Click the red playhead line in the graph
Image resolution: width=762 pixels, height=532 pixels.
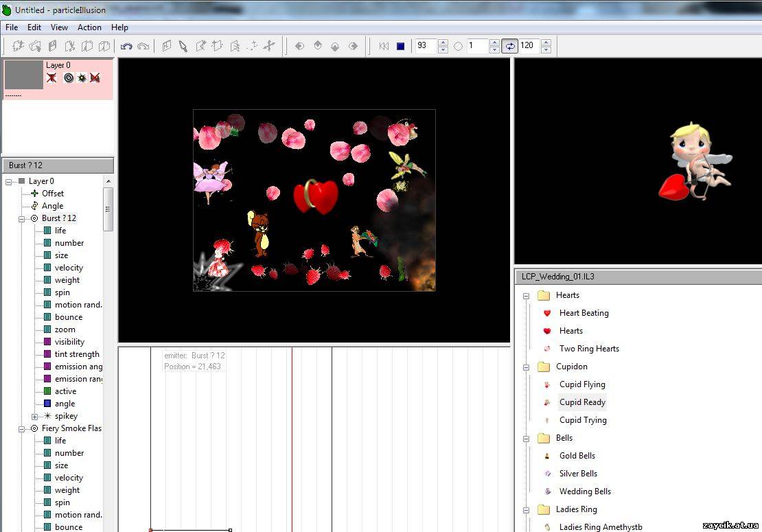(292, 439)
